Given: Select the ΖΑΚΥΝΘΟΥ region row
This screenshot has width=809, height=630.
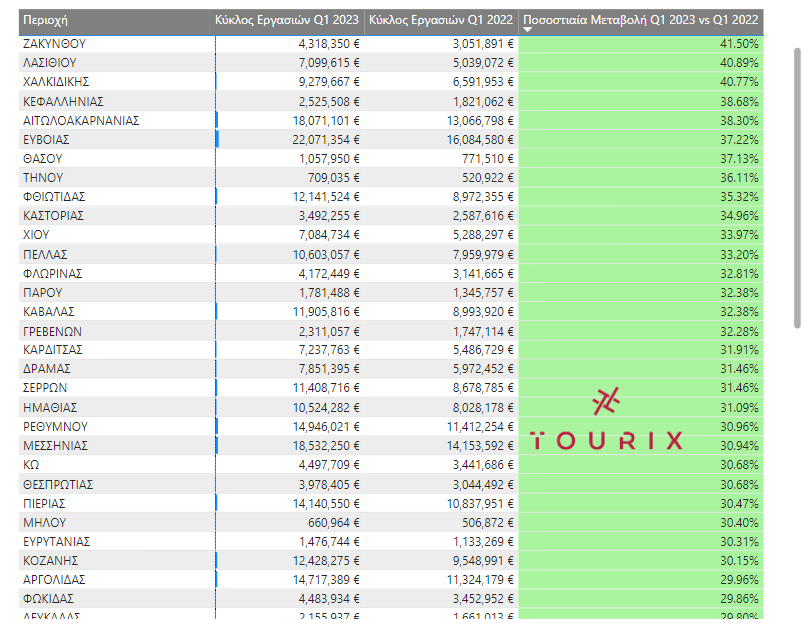Looking at the screenshot, I should pos(54,44).
